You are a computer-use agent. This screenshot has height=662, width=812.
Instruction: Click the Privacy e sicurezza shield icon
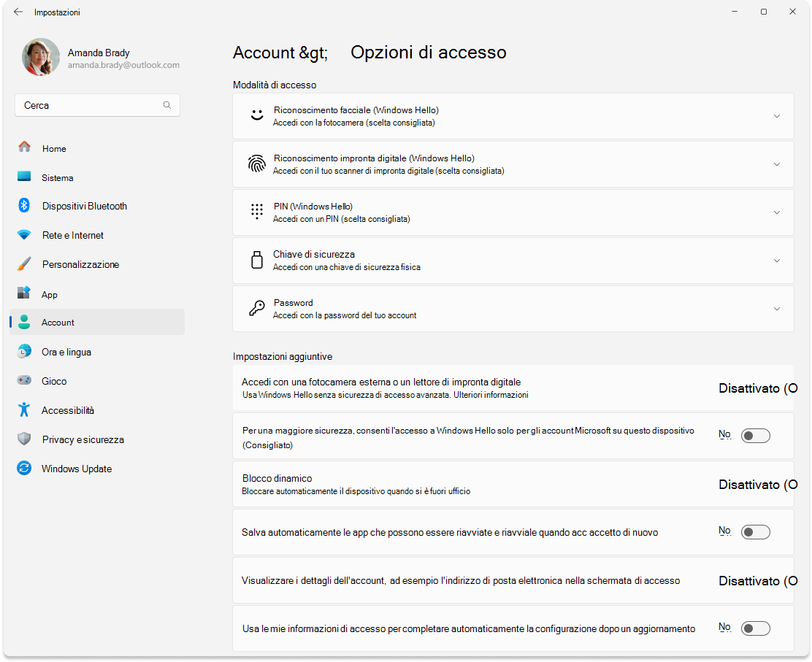click(x=24, y=439)
